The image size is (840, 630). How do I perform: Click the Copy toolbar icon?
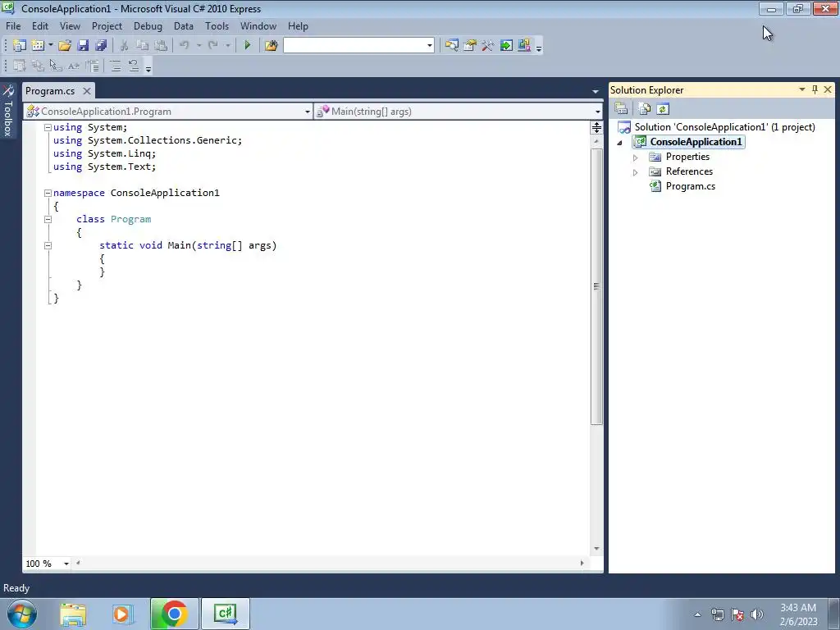point(142,46)
